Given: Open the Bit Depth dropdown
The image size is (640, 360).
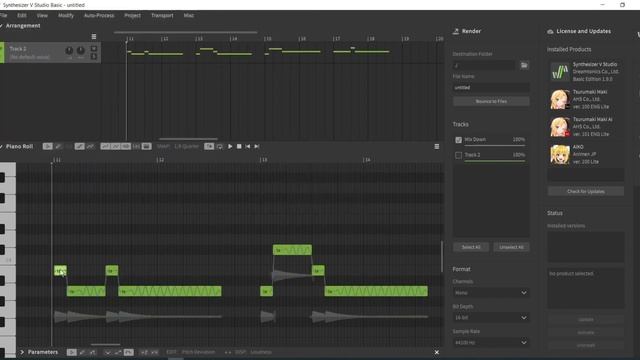Looking at the screenshot, I should tap(490, 318).
